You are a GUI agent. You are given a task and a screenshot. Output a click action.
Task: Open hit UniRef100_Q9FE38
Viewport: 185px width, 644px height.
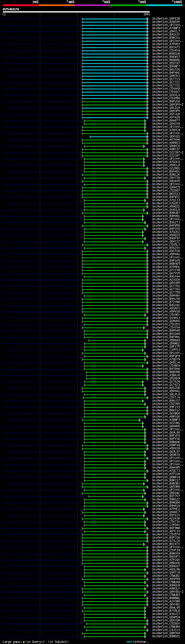point(166,19)
